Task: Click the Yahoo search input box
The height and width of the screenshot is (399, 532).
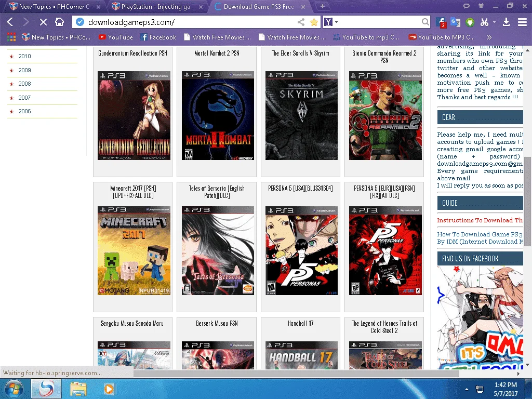Action: (x=380, y=22)
